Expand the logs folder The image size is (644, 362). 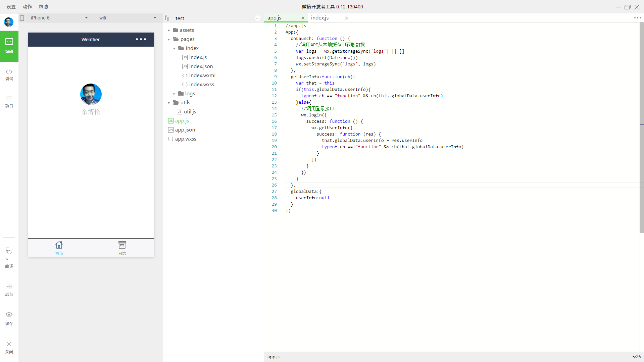point(174,94)
